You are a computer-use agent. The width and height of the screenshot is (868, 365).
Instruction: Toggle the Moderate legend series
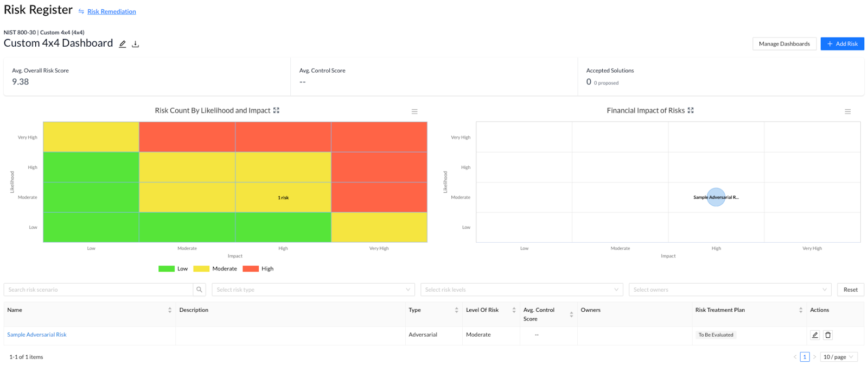pyautogui.click(x=215, y=269)
